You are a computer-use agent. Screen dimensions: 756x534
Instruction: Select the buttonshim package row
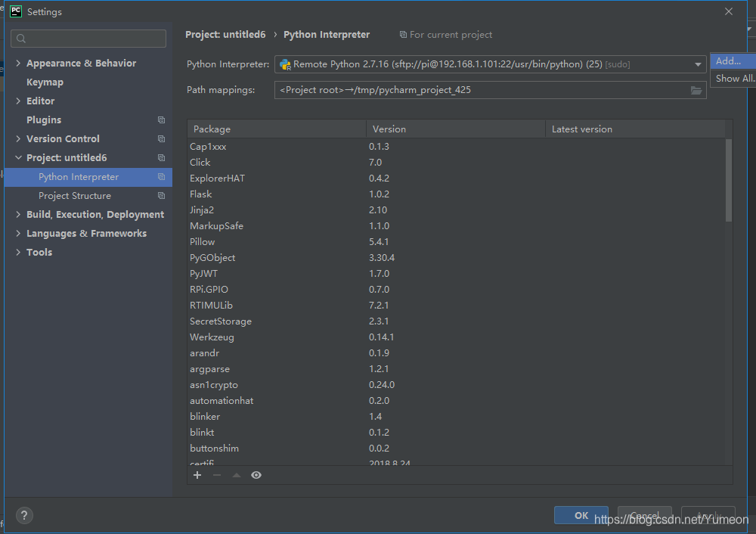pos(456,449)
